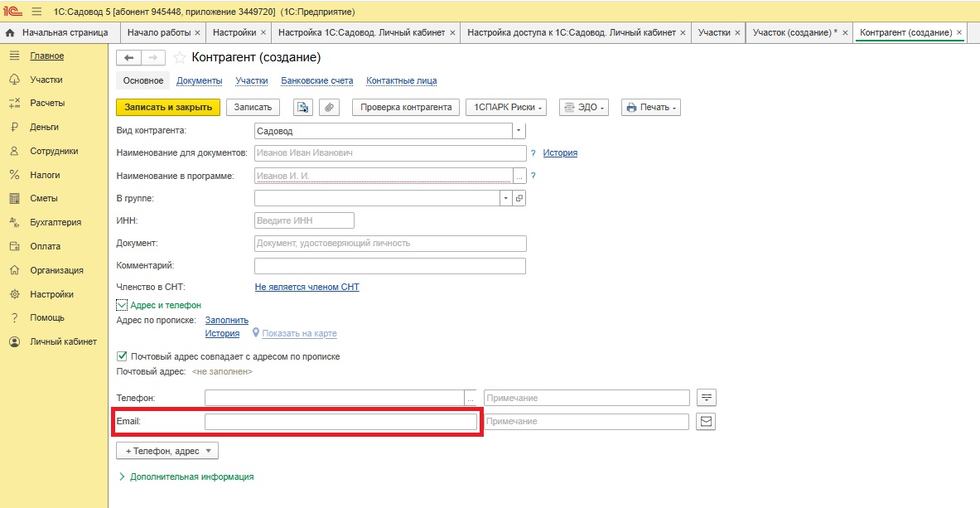This screenshot has width=980, height=508.
Task: Open the В группе dropdown arrow
Action: [506, 198]
